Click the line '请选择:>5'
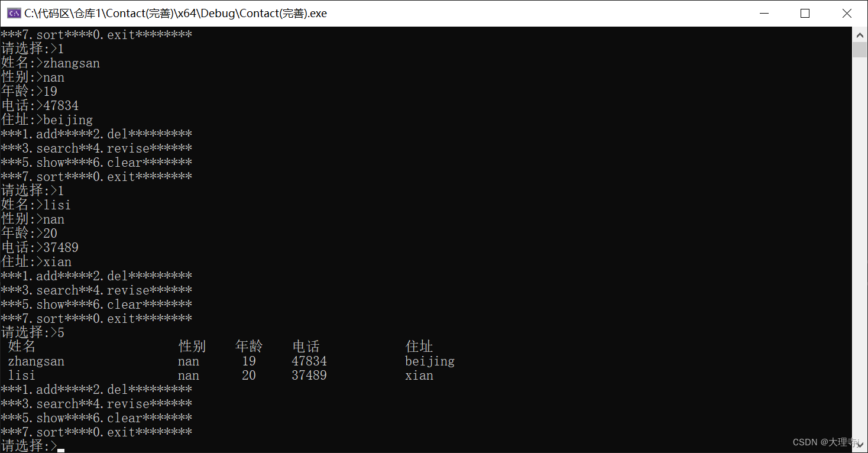This screenshot has height=453, width=868. click(33, 333)
